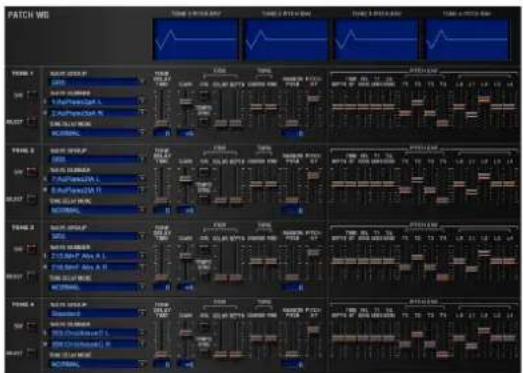Click the Tone 3 pitch envelope graph
Screen dimensions: 523x373
(376, 39)
